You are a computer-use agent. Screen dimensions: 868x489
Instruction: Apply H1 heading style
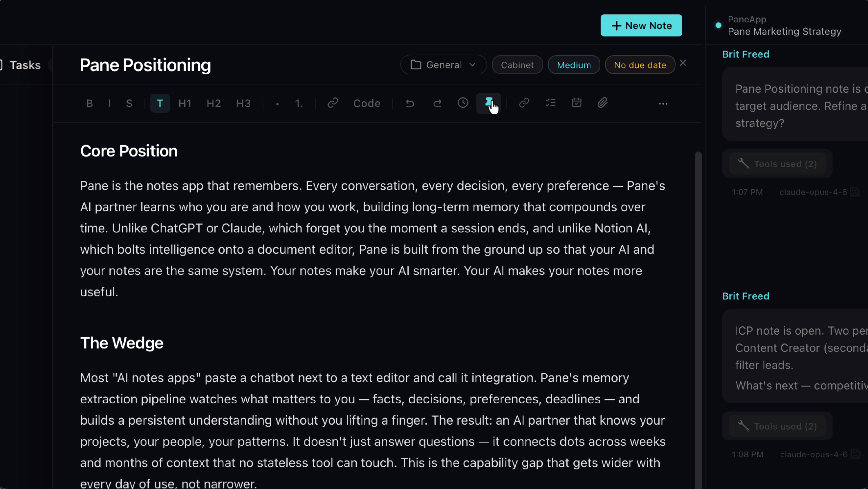click(185, 103)
